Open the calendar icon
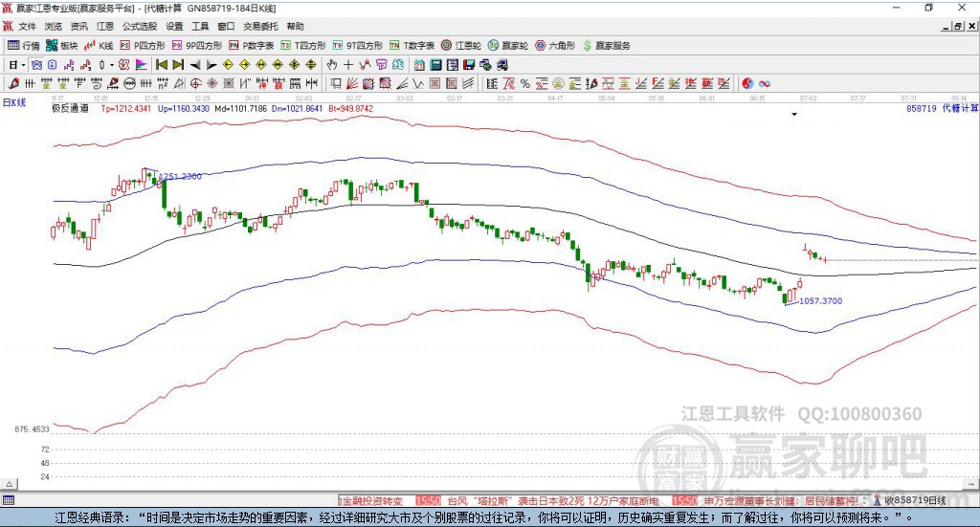980x527 pixels. (x=419, y=65)
